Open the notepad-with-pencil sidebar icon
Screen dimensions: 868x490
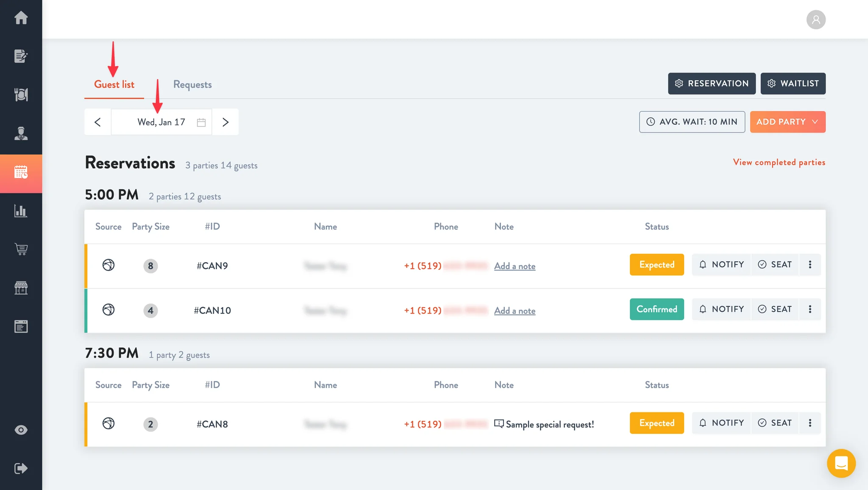(21, 56)
